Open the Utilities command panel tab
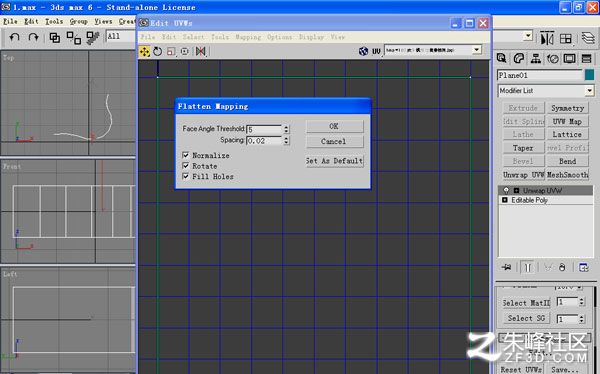This screenshot has height=374, width=600. [586, 58]
